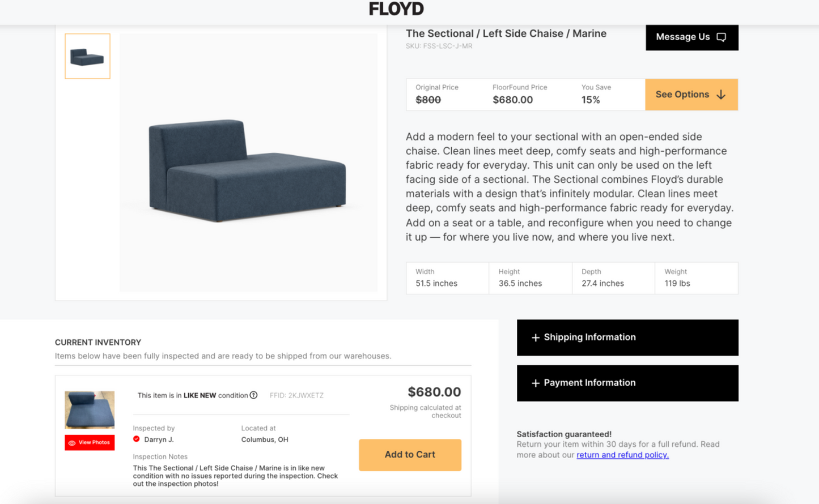The height and width of the screenshot is (504, 819).
Task: Click the red check badge beside Darryn J.
Action: point(137,439)
